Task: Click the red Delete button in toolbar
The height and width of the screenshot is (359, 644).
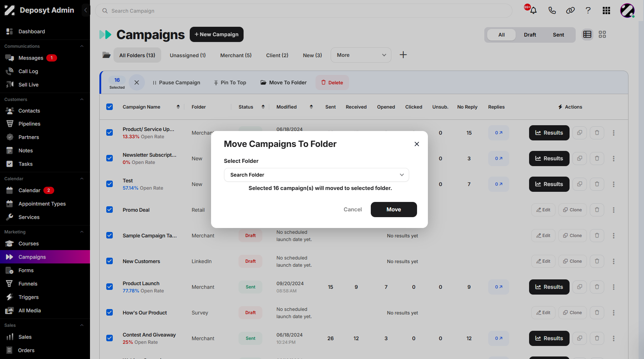Action: tap(332, 83)
